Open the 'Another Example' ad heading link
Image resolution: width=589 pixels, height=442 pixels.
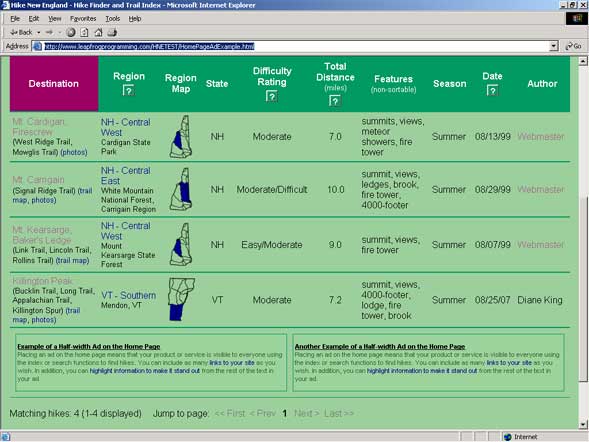[380, 347]
